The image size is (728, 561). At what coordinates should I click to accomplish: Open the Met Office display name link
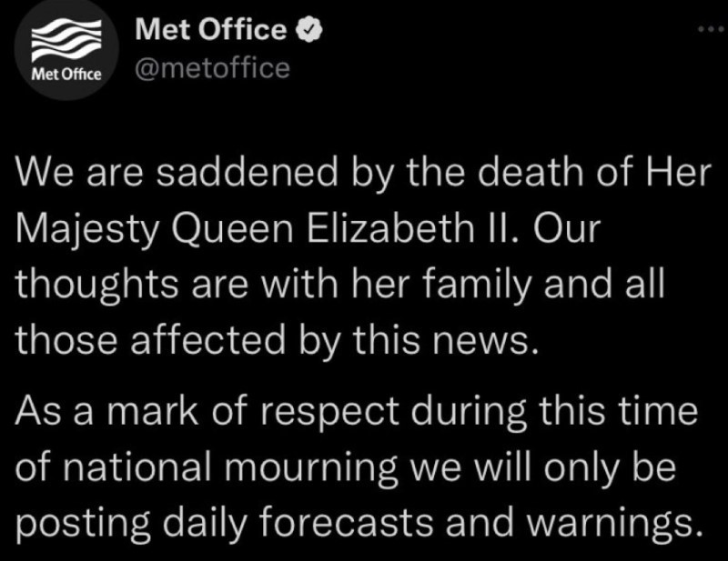click(210, 30)
